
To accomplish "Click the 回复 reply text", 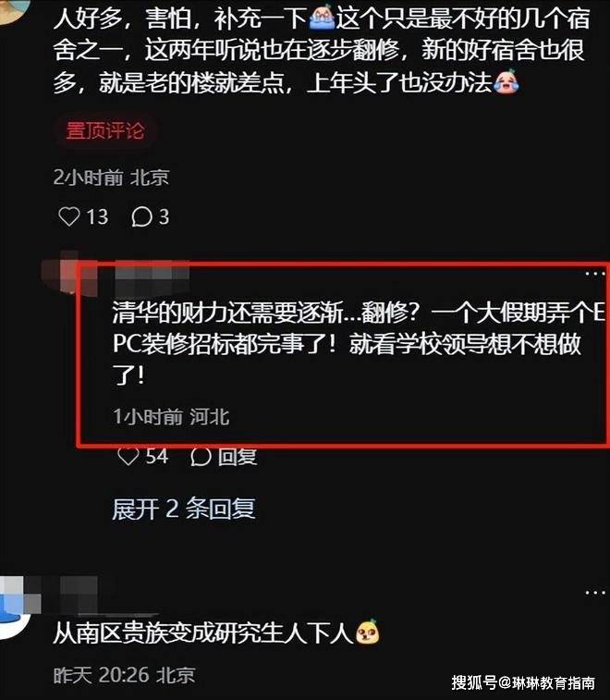I will pos(238,457).
